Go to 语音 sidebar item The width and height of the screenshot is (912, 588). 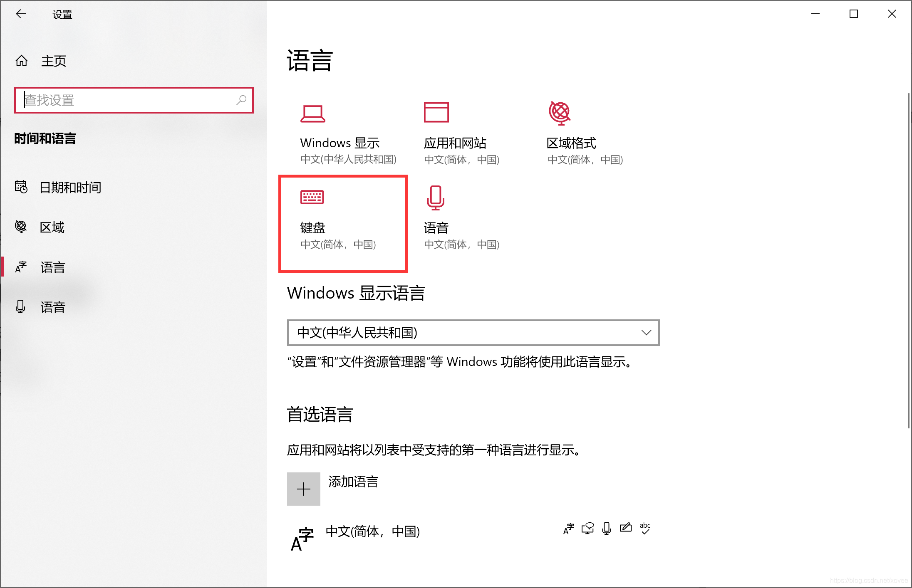click(x=52, y=307)
